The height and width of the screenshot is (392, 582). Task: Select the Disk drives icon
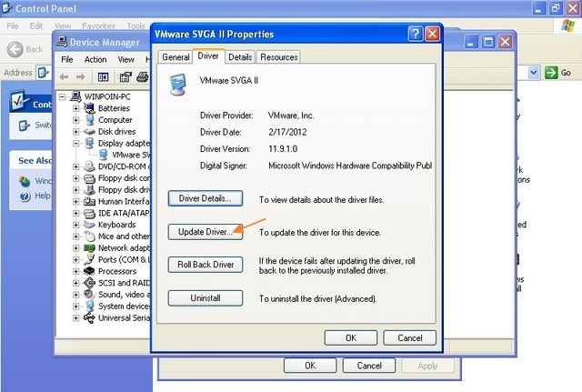tap(89, 131)
